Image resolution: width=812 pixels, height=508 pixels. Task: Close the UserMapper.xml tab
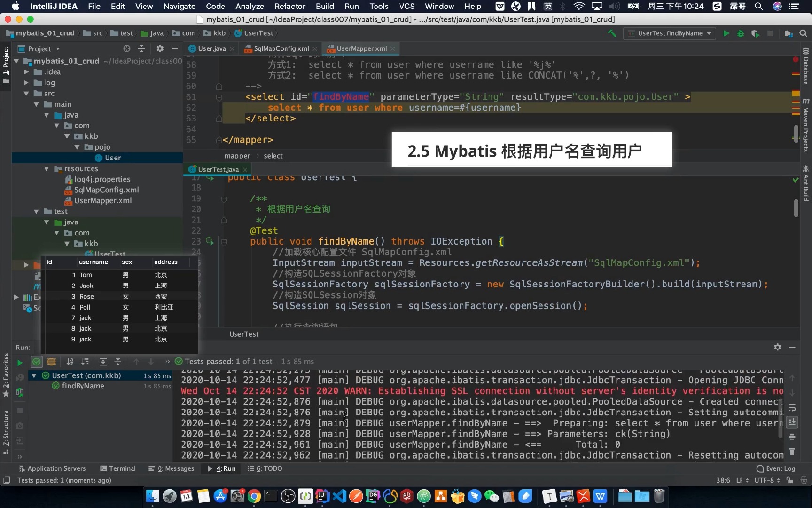click(392, 48)
